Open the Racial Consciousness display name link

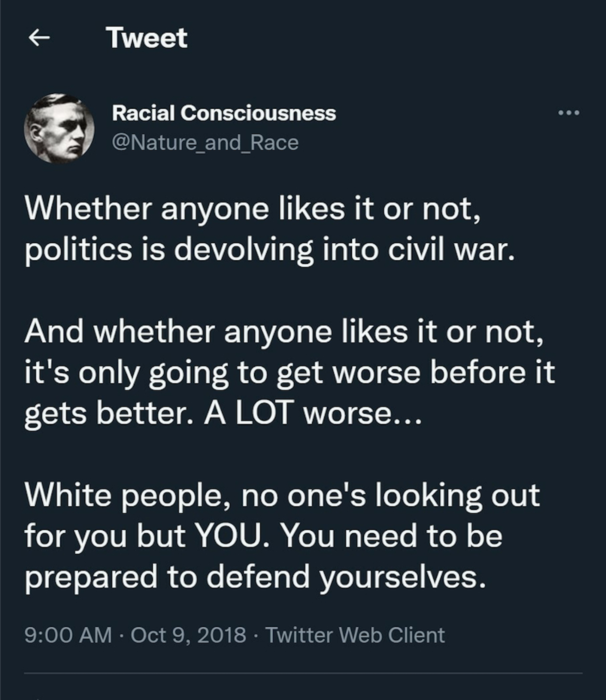click(224, 113)
